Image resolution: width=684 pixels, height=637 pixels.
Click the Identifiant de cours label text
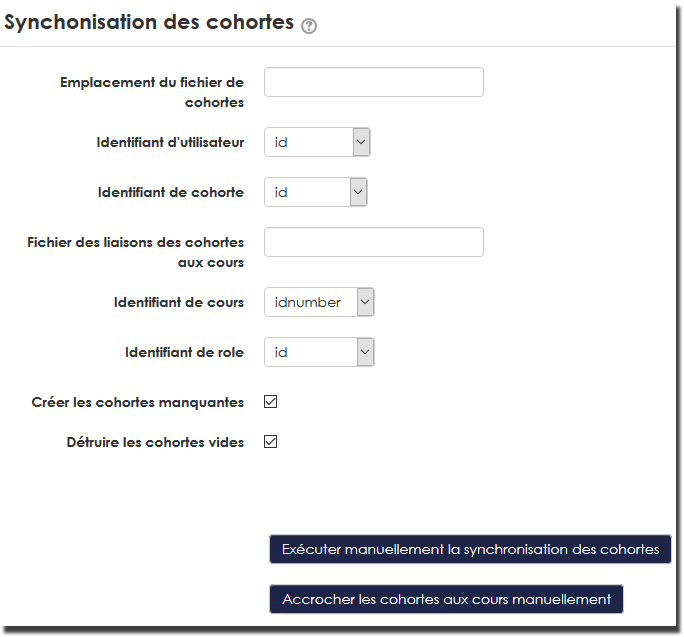pos(179,302)
